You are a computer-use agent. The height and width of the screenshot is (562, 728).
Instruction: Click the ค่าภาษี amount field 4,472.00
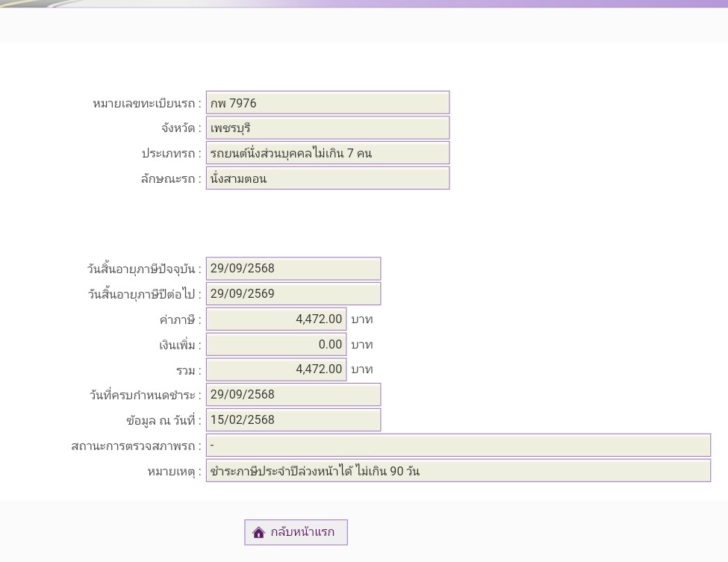coord(276,319)
